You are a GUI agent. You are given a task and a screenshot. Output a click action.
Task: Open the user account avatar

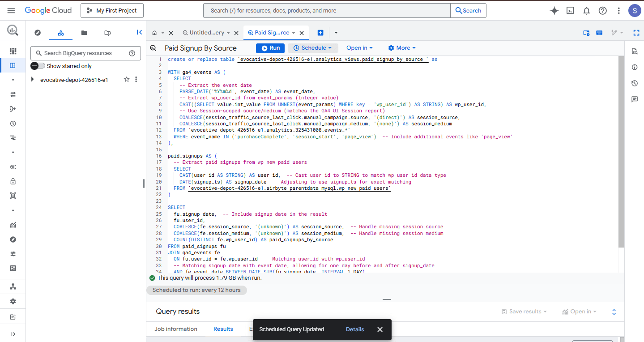point(634,11)
